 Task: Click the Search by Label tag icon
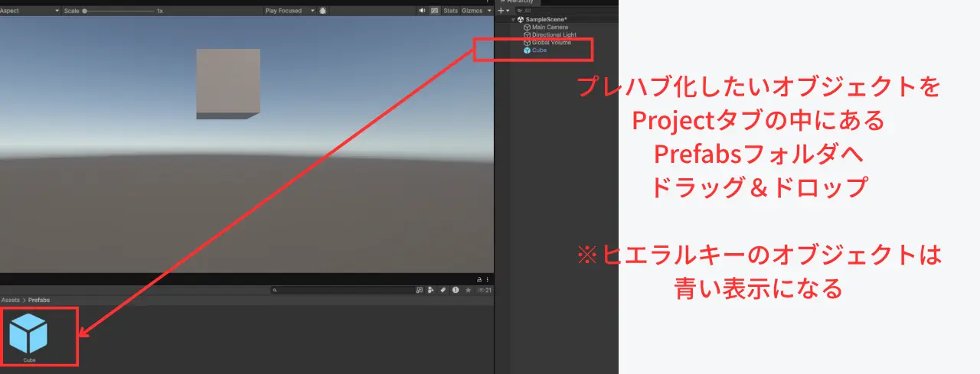point(443,291)
